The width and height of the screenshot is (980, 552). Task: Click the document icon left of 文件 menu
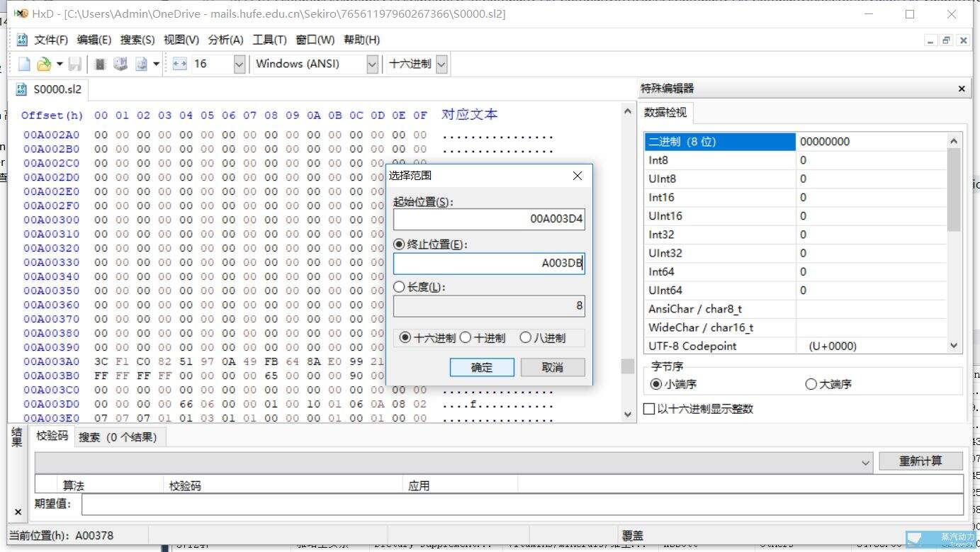(x=22, y=40)
